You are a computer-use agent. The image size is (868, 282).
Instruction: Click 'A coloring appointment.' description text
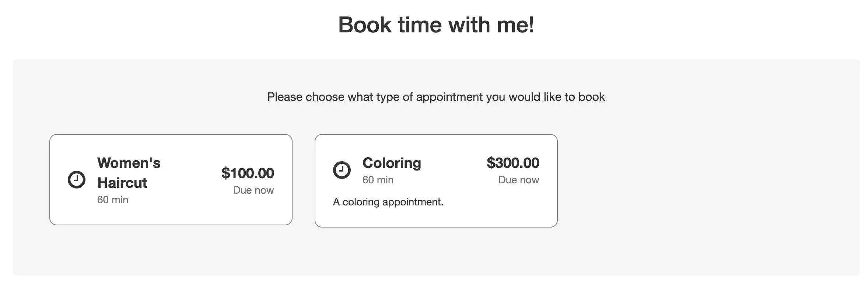tap(388, 202)
